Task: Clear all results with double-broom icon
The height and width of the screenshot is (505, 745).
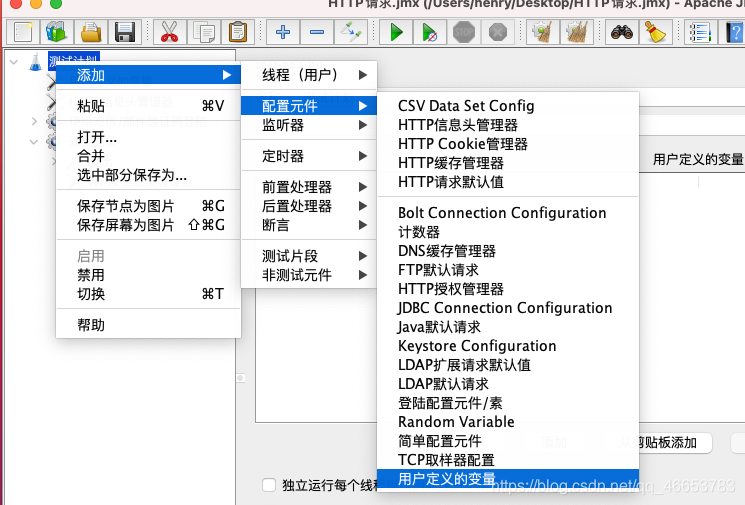Action: click(x=577, y=32)
